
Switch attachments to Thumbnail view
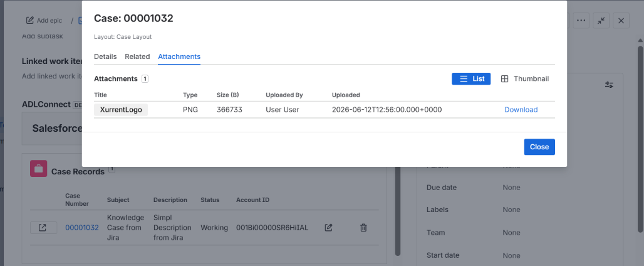pos(525,78)
